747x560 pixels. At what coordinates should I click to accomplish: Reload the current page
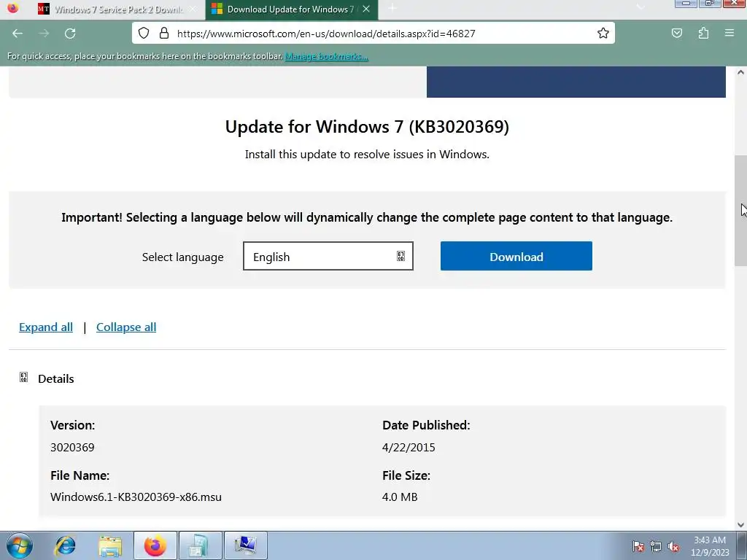(x=70, y=34)
